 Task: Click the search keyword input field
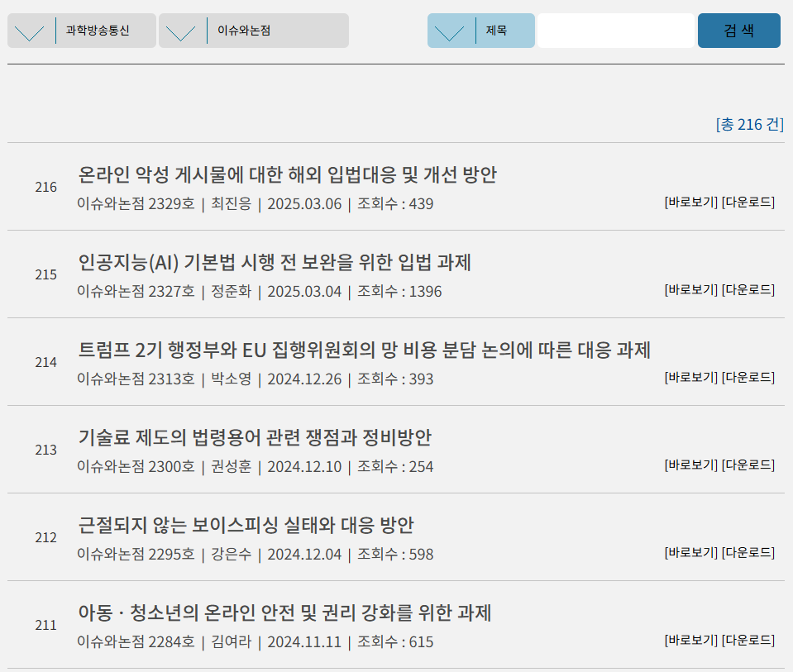tap(615, 31)
